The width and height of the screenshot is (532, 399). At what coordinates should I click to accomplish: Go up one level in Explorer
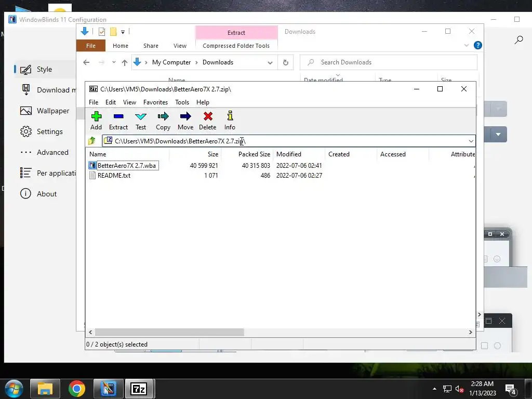125,62
